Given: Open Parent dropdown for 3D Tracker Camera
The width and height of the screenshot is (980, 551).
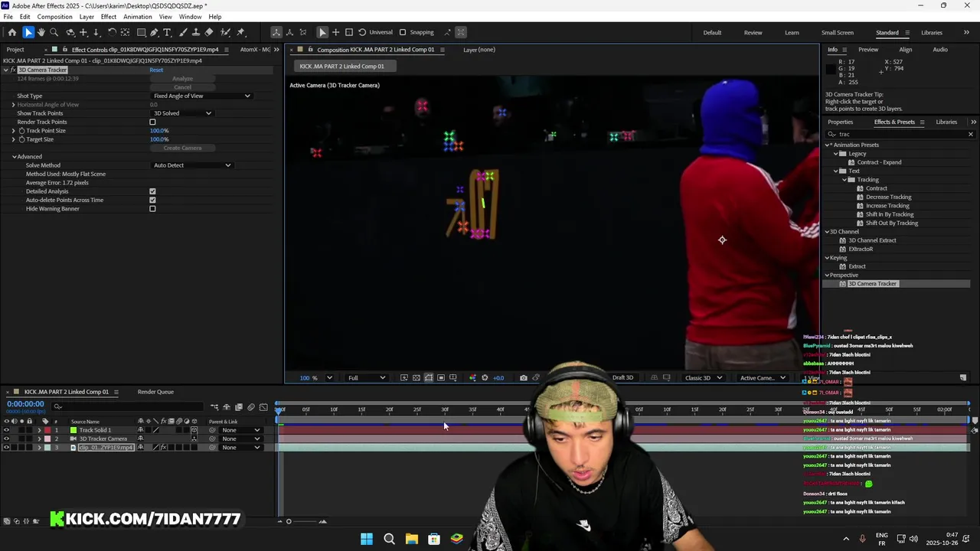Looking at the screenshot, I should [x=241, y=439].
